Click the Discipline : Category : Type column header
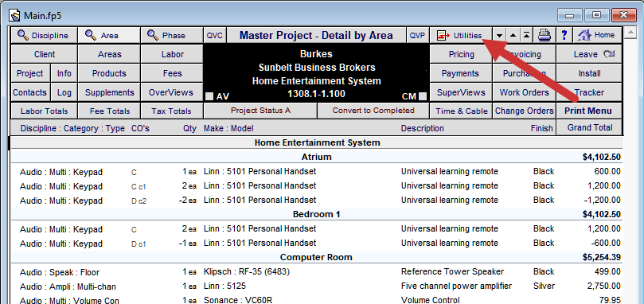The width and height of the screenshot is (644, 304). pos(72,129)
